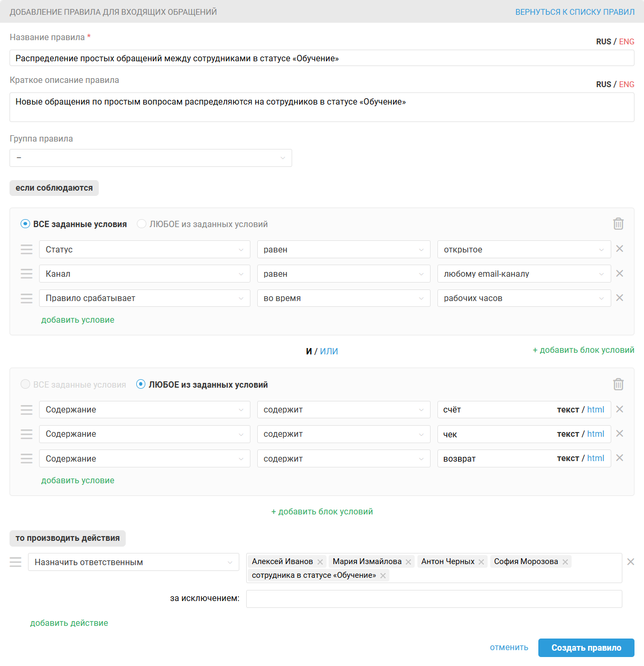
Task: Delete the second conditions block via trash icon
Action: 618,384
